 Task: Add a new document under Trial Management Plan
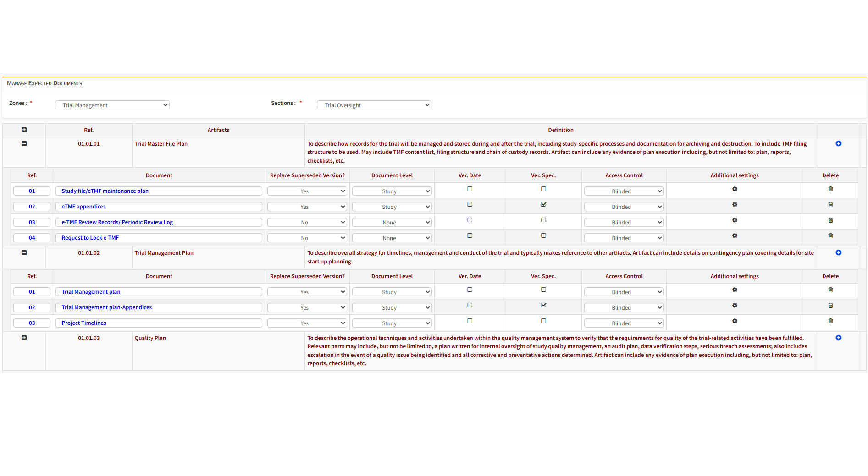coord(839,252)
